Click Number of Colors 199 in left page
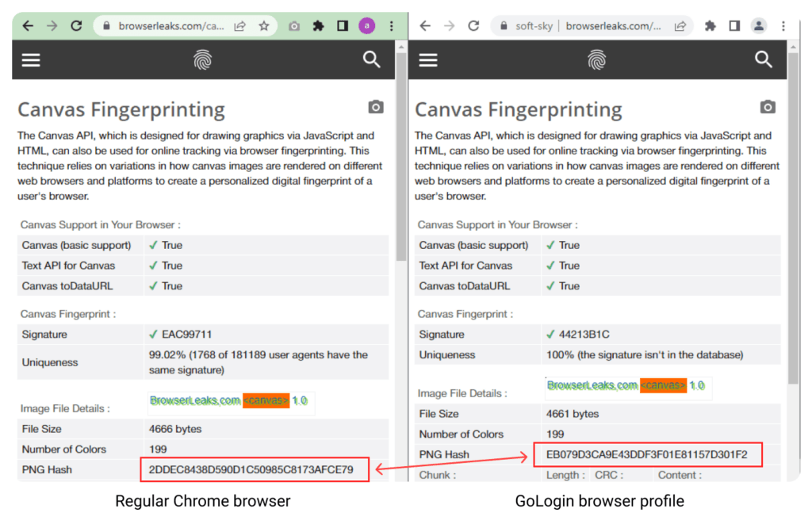 coord(158,449)
